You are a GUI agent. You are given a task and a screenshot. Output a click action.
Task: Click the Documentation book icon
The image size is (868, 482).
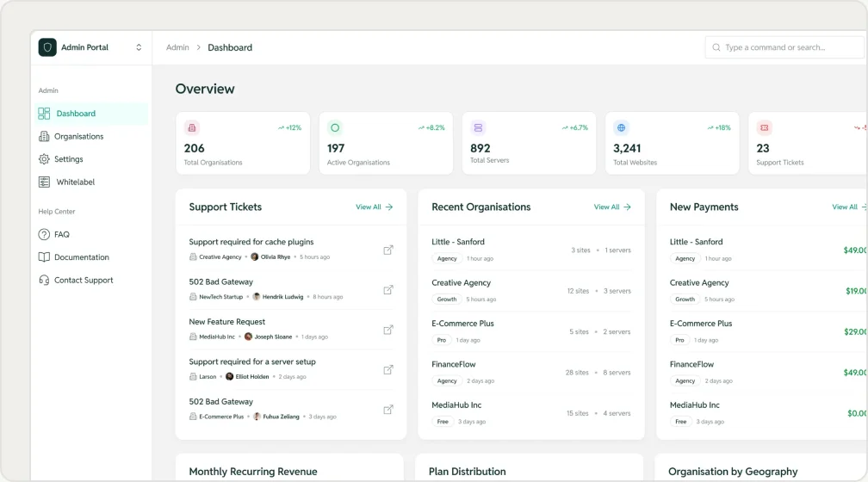pyautogui.click(x=44, y=257)
